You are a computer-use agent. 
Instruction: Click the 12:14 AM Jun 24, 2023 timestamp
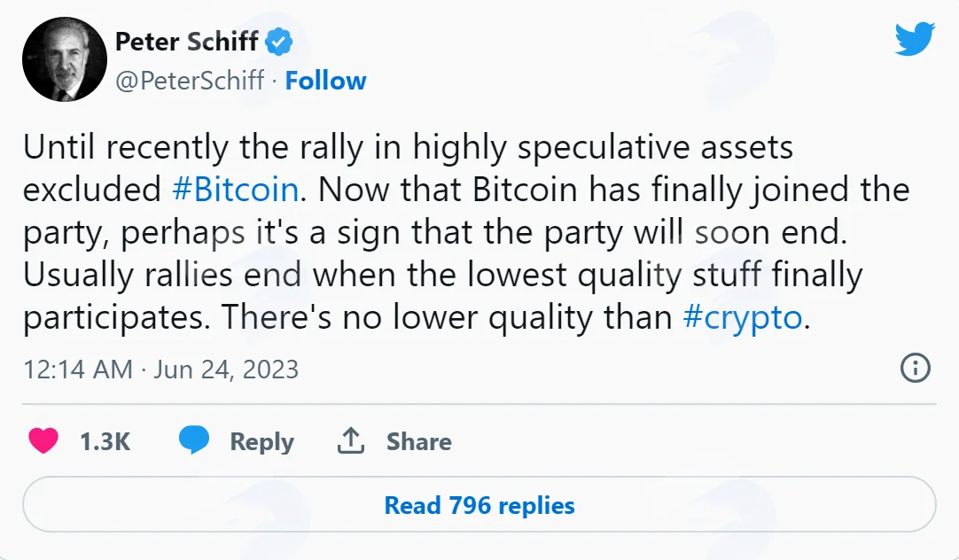tap(160, 369)
